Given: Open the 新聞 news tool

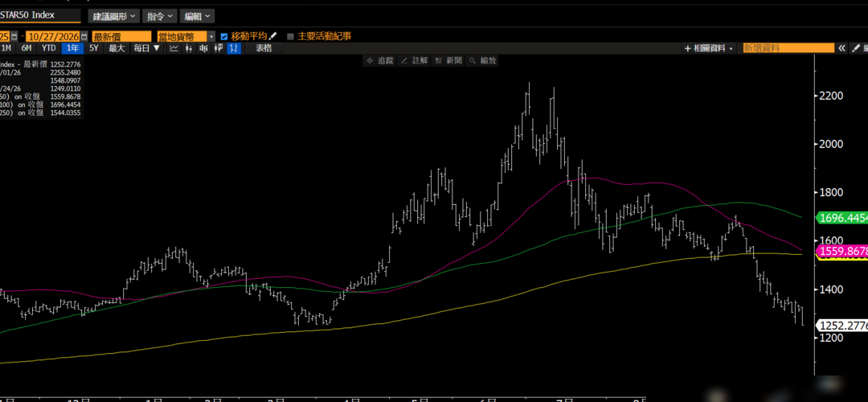Looking at the screenshot, I should 448,61.
